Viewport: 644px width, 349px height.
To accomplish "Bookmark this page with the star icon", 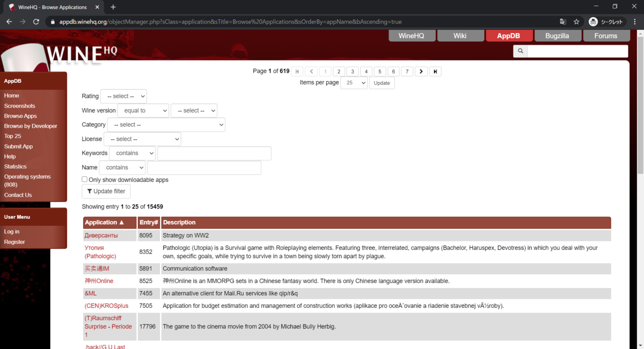I will [x=576, y=22].
